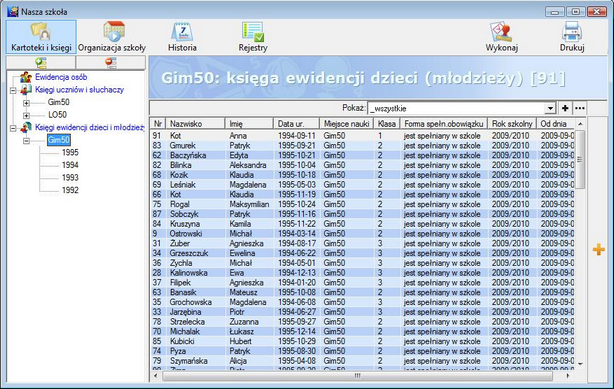The width and height of the screenshot is (614, 389).
Task: Open the Rejestry checklist icon
Action: click(253, 32)
